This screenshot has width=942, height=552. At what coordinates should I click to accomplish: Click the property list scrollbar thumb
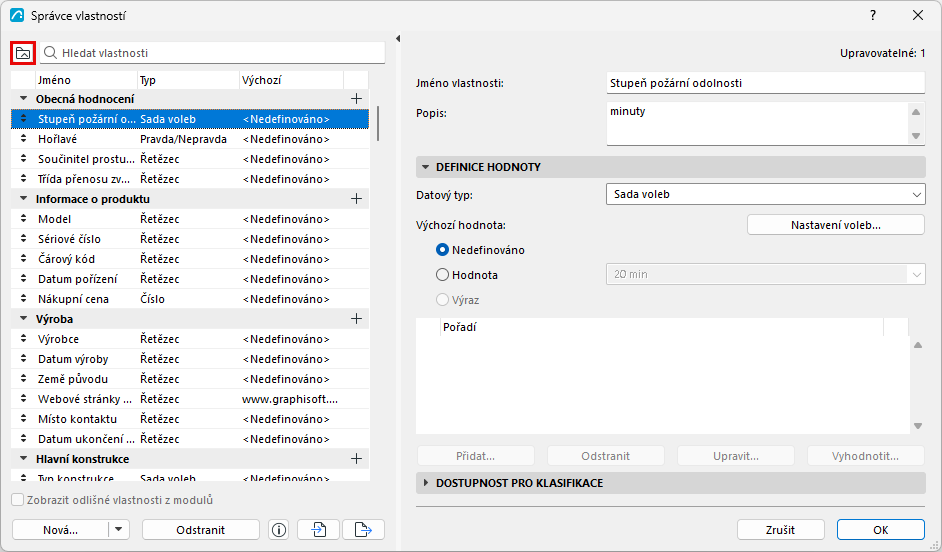378,124
